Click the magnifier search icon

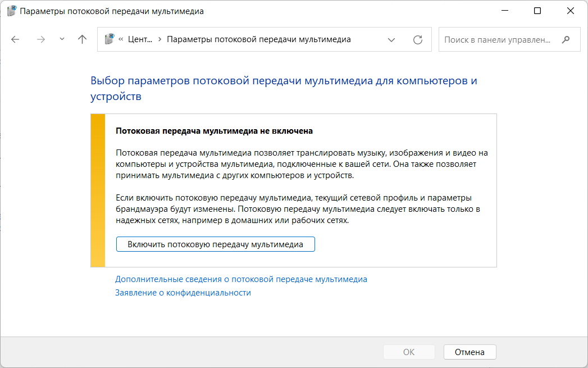(x=566, y=39)
